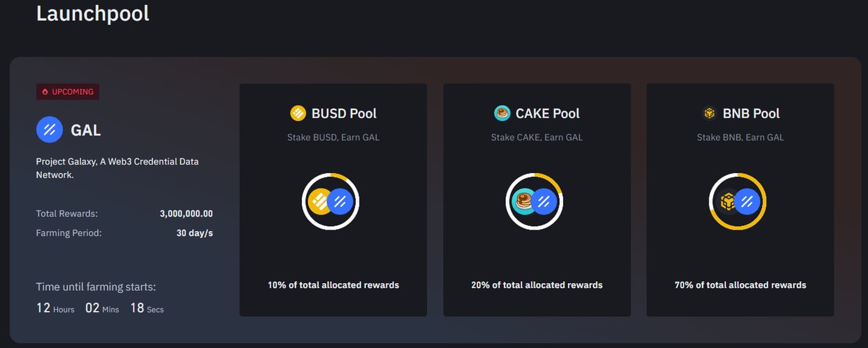Click the 30 day/s farming period value
This screenshot has width=868, height=348.
(x=194, y=233)
